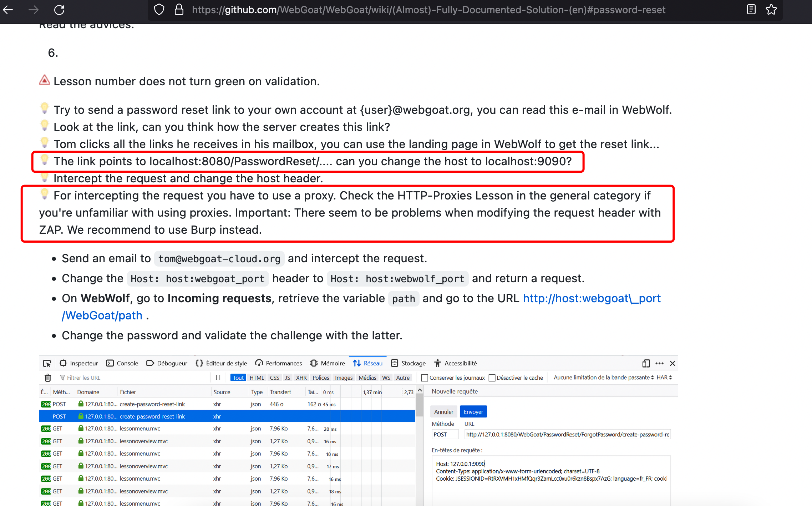
Task: Open the HAR dropdown
Action: [664, 378]
